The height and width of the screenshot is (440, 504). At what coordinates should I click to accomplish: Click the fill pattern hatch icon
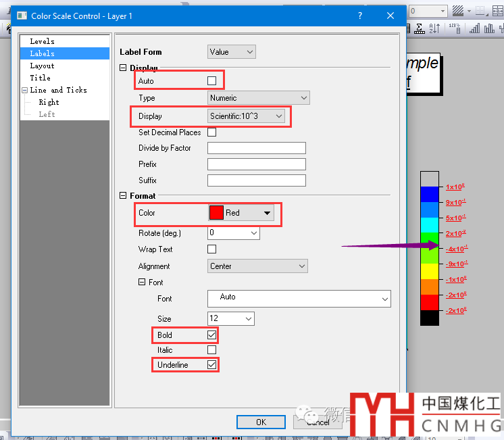tap(457, 11)
